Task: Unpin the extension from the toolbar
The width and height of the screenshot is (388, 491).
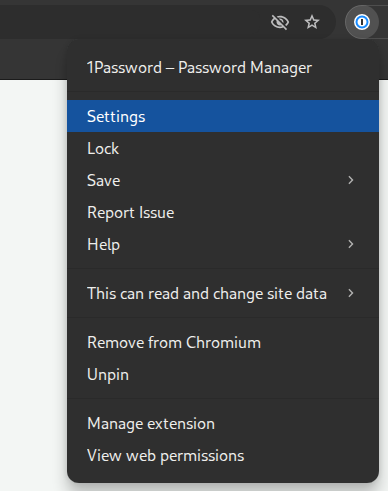Action: point(223,374)
